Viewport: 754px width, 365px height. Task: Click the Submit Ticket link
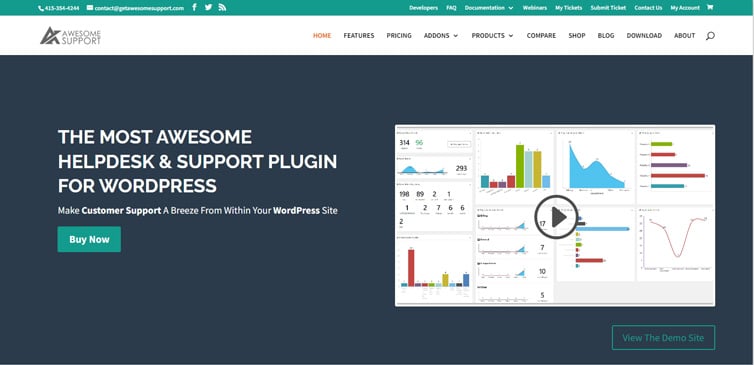coord(608,8)
